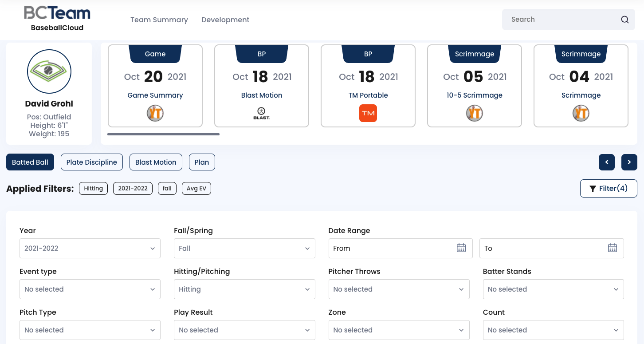Open the Fall/Spring dropdown
644x344 pixels.
(x=244, y=249)
